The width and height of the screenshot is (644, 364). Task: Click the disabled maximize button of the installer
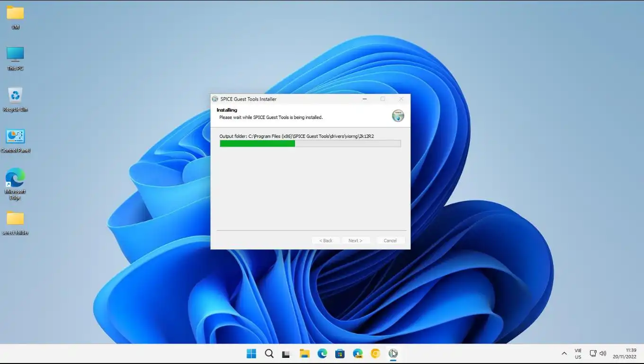coord(383,99)
